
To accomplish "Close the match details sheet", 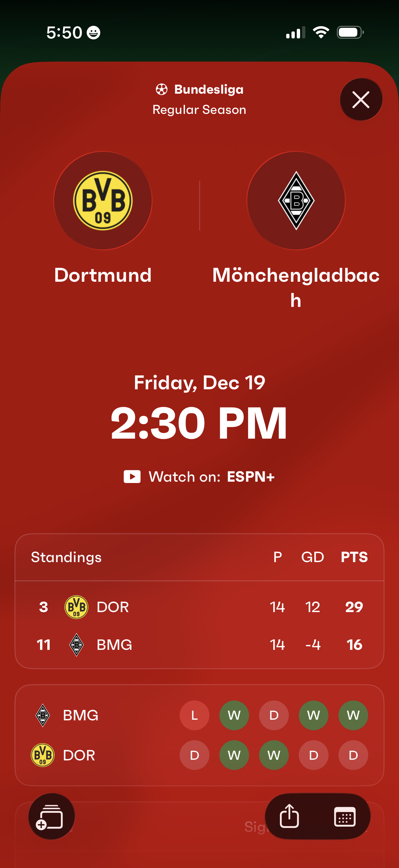I will click(x=361, y=99).
